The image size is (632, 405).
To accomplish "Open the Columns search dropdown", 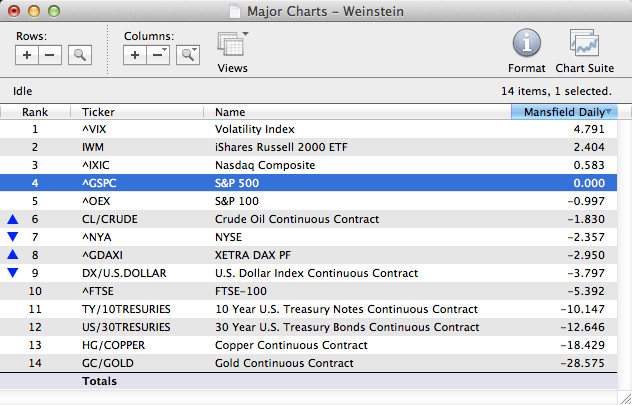I will (x=187, y=55).
